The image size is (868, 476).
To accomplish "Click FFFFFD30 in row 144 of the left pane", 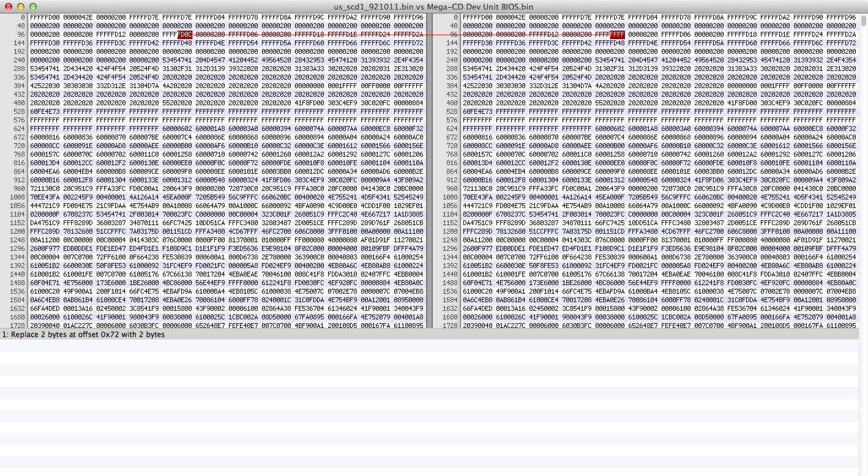I will pos(44,43).
